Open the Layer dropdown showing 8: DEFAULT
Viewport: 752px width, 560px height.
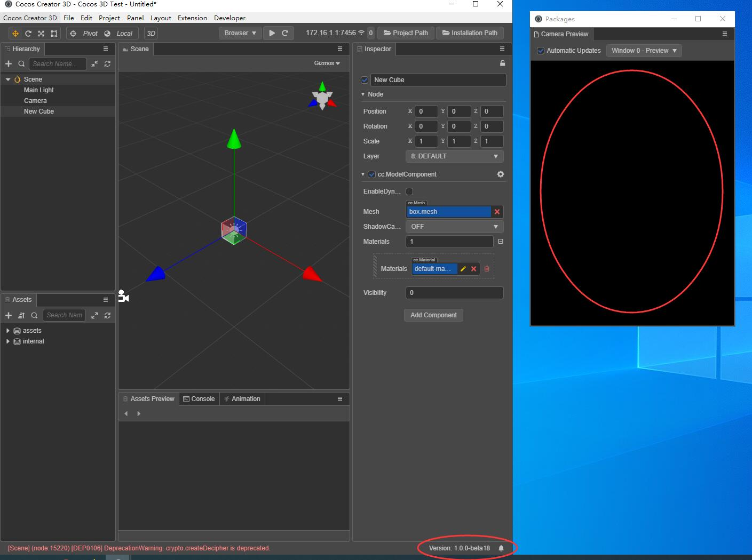(454, 156)
